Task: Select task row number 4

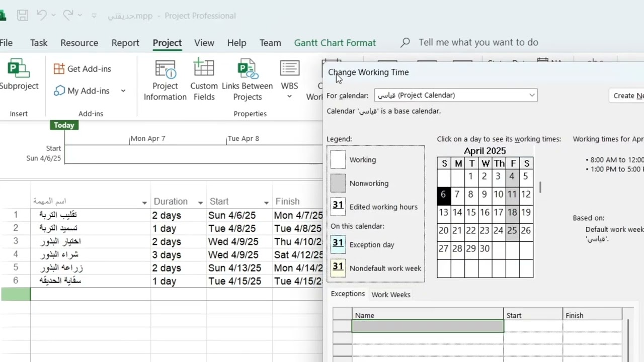Action: point(15,254)
